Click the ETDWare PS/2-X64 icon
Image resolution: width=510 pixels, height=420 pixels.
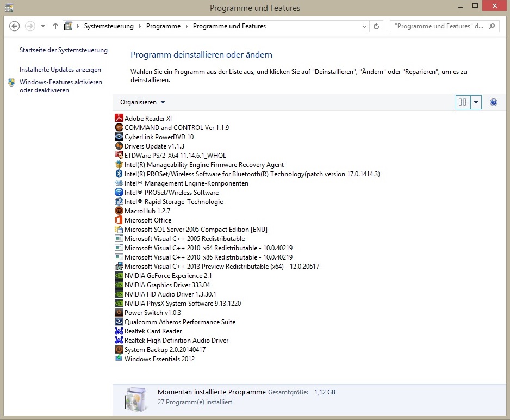[119, 155]
